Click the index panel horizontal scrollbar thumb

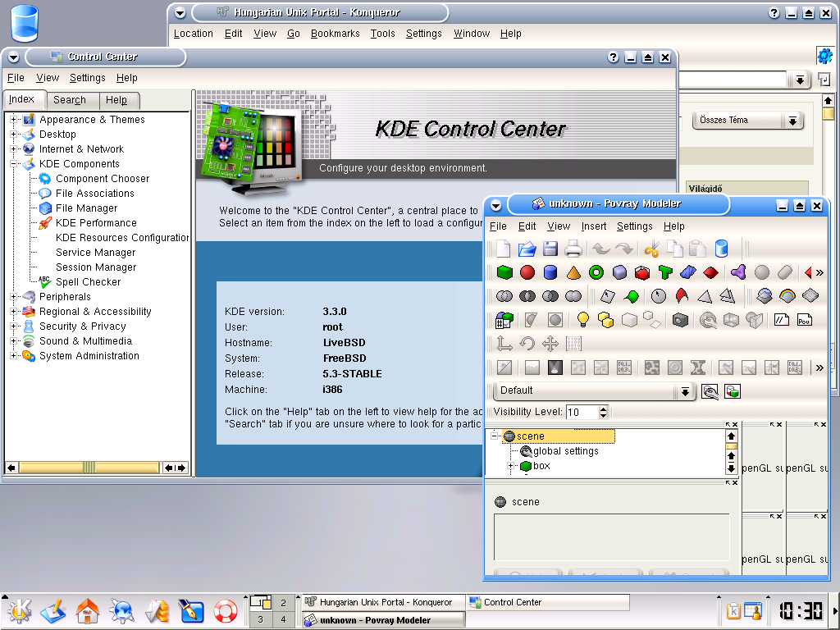pos(89,468)
